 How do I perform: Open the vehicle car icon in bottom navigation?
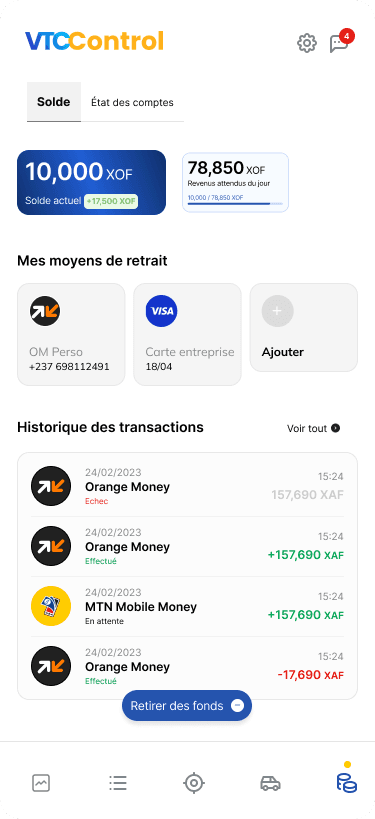(x=271, y=783)
